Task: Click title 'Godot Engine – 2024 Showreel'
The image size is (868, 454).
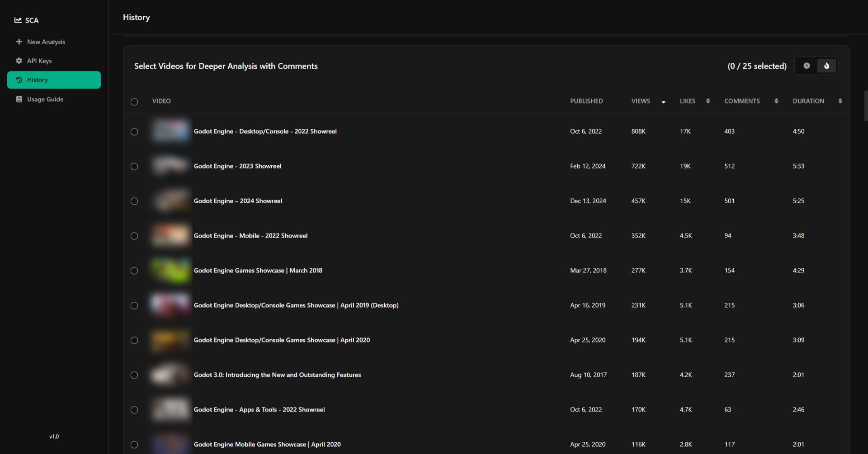Action: (x=238, y=201)
